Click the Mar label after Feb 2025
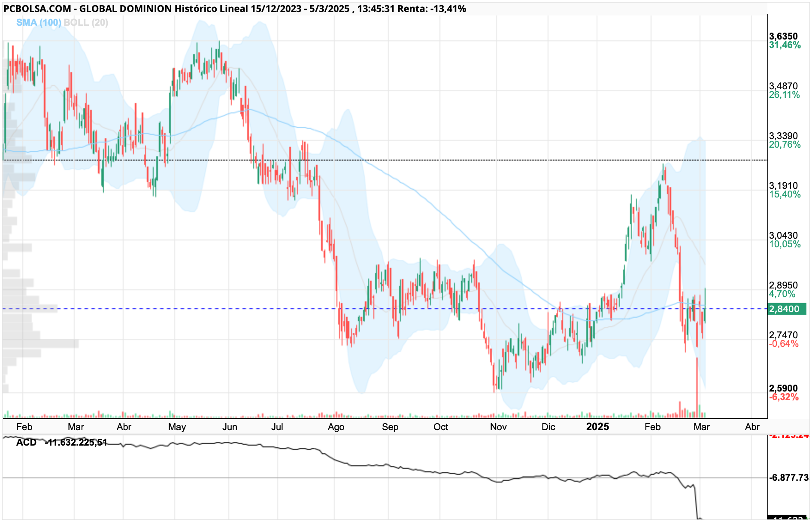Image resolution: width=812 pixels, height=522 pixels. pos(702,427)
